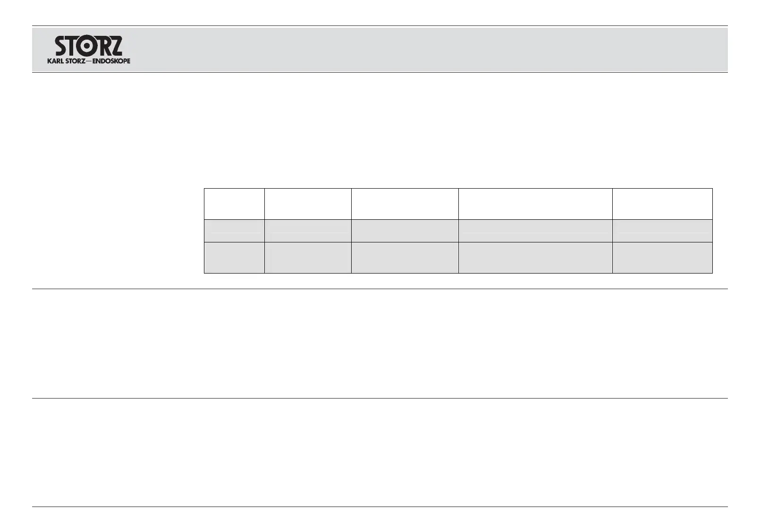Click the widest cell in the bottom table row
Viewport: 760px width, 532px height.
click(x=535, y=258)
